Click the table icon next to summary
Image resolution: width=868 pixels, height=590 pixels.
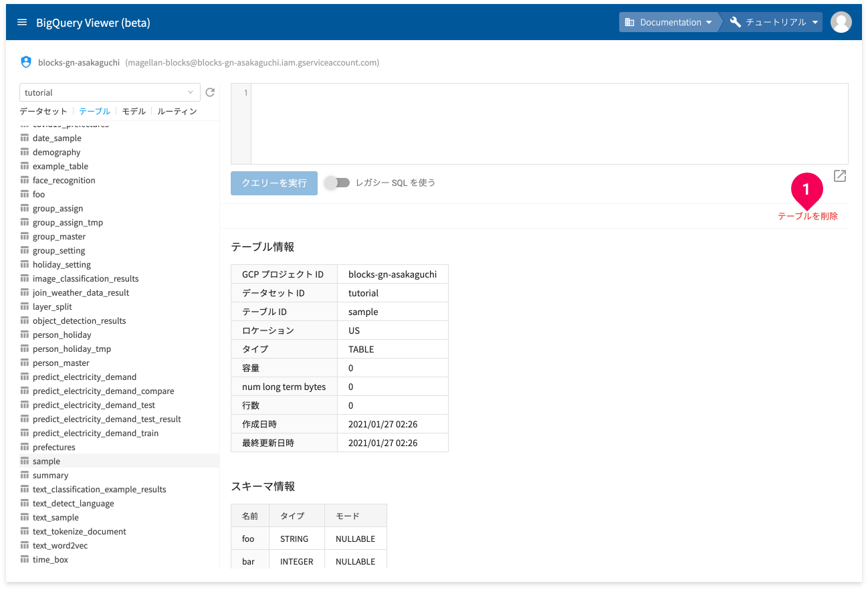(x=25, y=475)
